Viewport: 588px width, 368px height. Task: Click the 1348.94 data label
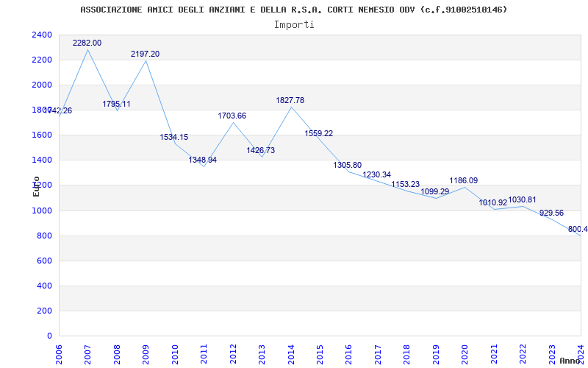tap(203, 160)
